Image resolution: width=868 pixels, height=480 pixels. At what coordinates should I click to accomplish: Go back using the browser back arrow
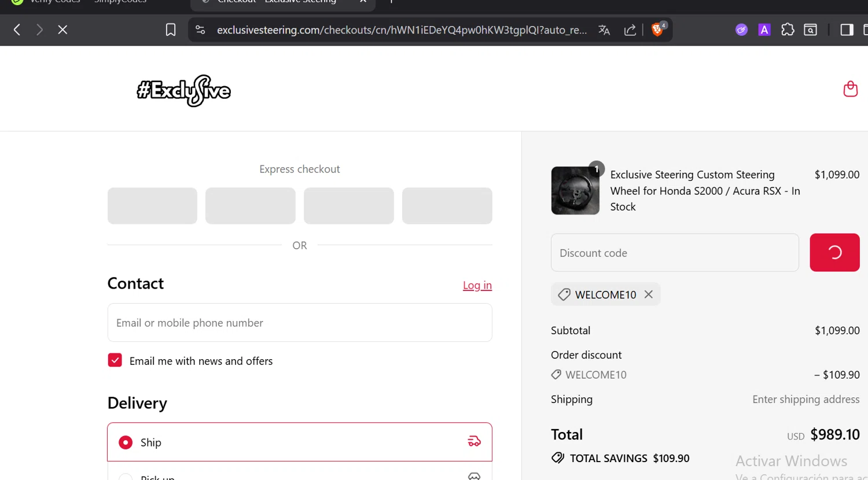coord(17,29)
